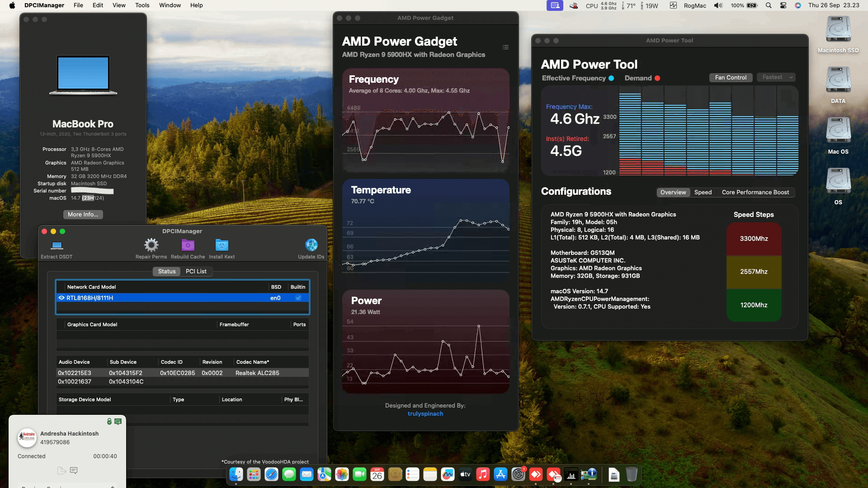Click the Update IDs globe icon
Image resolution: width=868 pixels, height=488 pixels.
[311, 245]
